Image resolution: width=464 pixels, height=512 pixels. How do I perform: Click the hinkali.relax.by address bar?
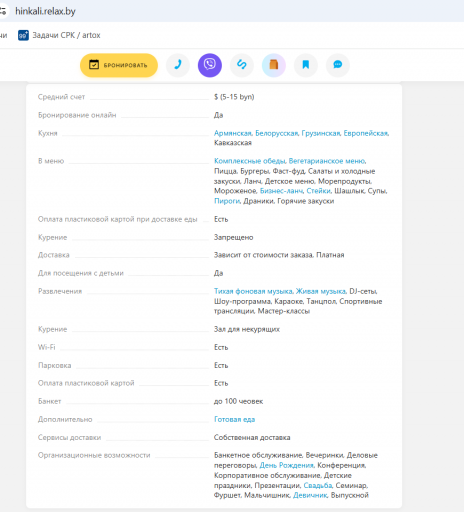tap(45, 11)
